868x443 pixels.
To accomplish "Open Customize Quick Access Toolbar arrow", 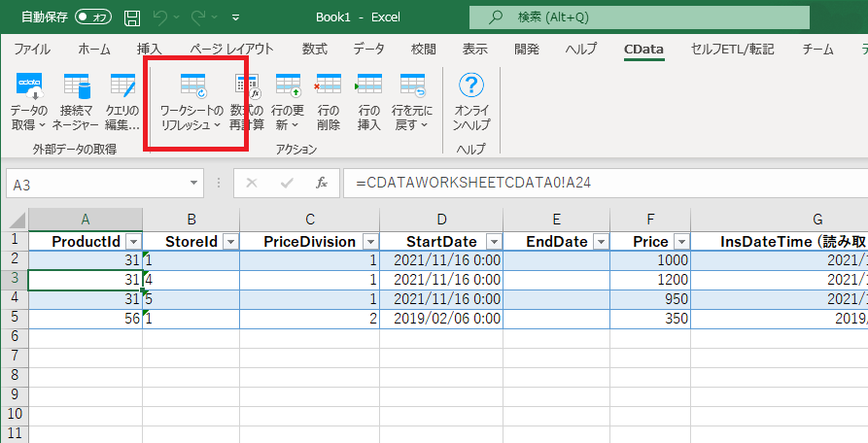I will (236, 17).
